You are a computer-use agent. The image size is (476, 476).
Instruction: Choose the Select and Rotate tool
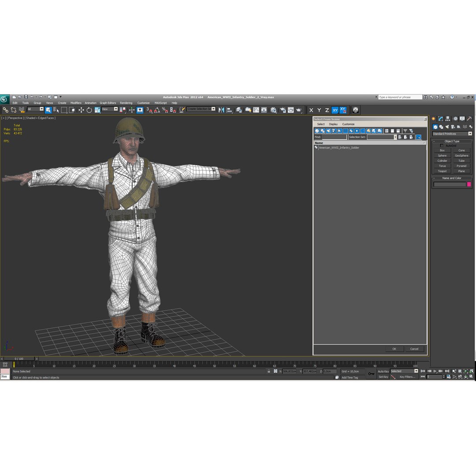pyautogui.click(x=89, y=110)
